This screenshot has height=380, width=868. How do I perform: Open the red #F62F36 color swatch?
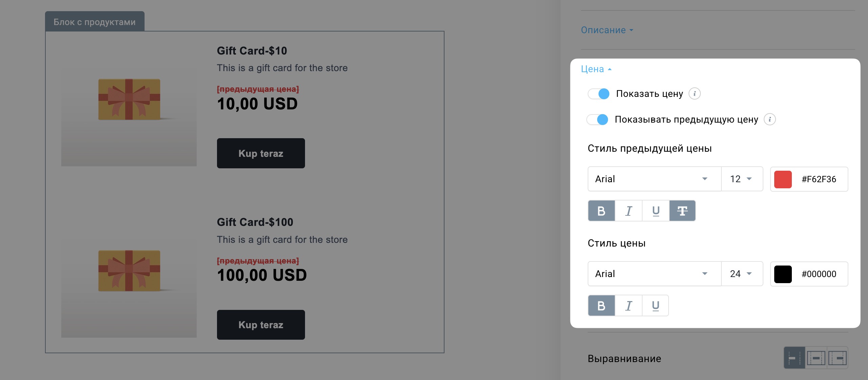(x=783, y=179)
